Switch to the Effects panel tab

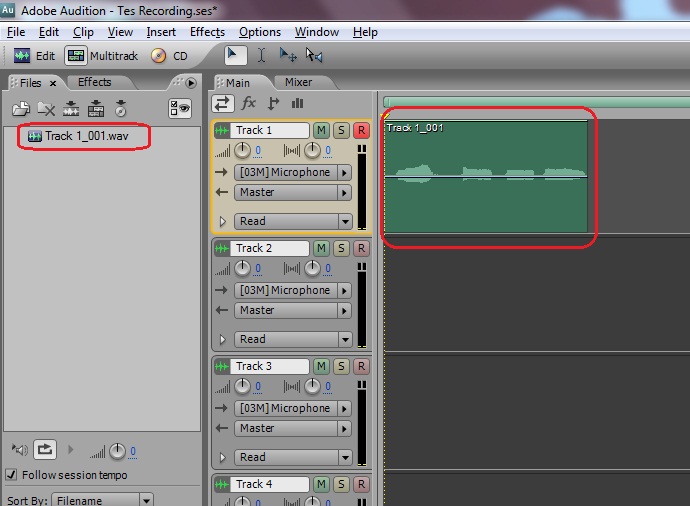(95, 82)
